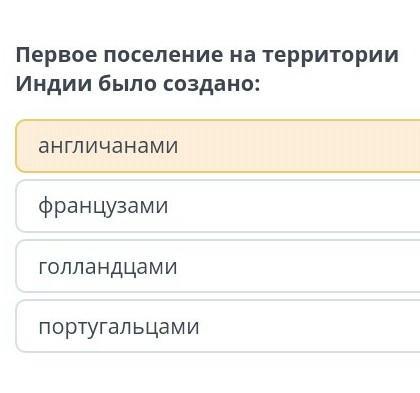Viewport: 420px width, 393px height.
Task: Click the yellow highlighted area beside 'англичанами'
Action: click(300, 146)
